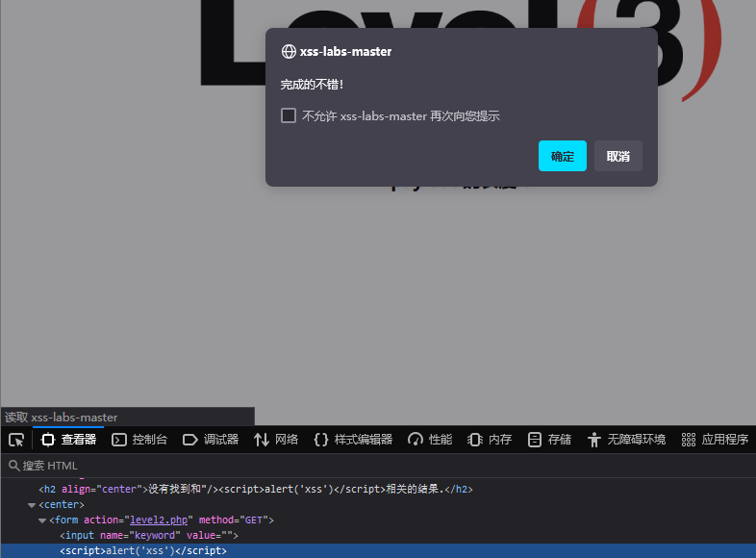Open the 调试器 Debugger panel
The width and height of the screenshot is (756, 558).
pos(211,440)
